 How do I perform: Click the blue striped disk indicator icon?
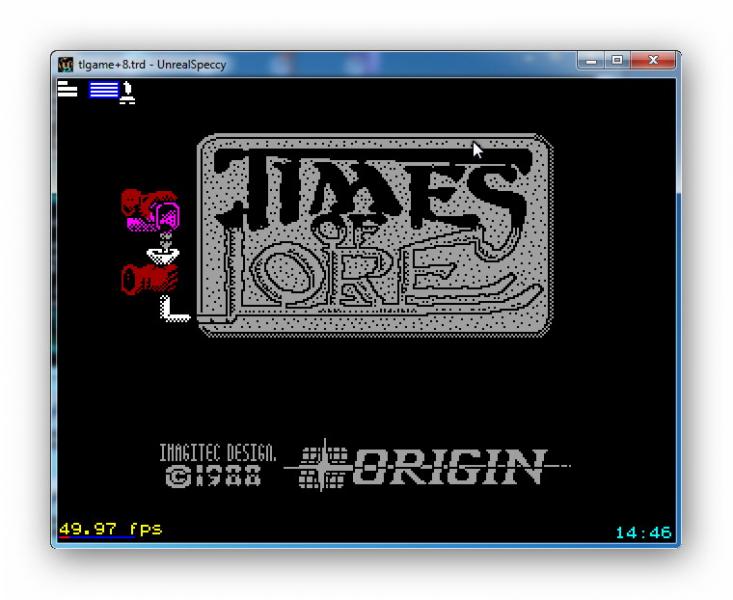(102, 92)
